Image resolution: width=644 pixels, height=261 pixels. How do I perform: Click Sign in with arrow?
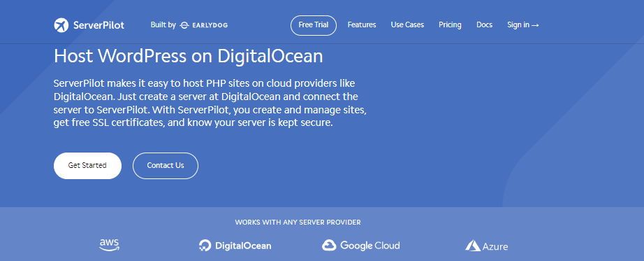pyautogui.click(x=523, y=25)
